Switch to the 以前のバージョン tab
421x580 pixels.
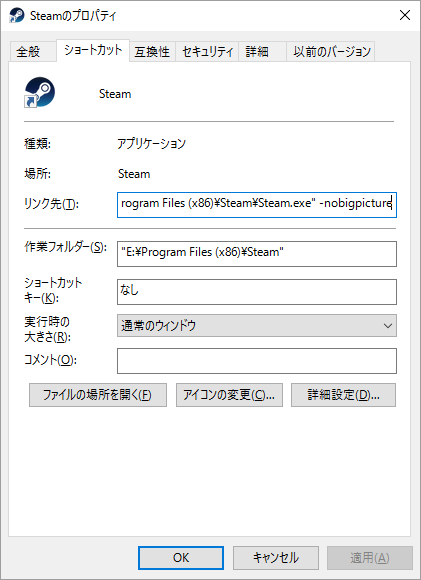point(331,51)
